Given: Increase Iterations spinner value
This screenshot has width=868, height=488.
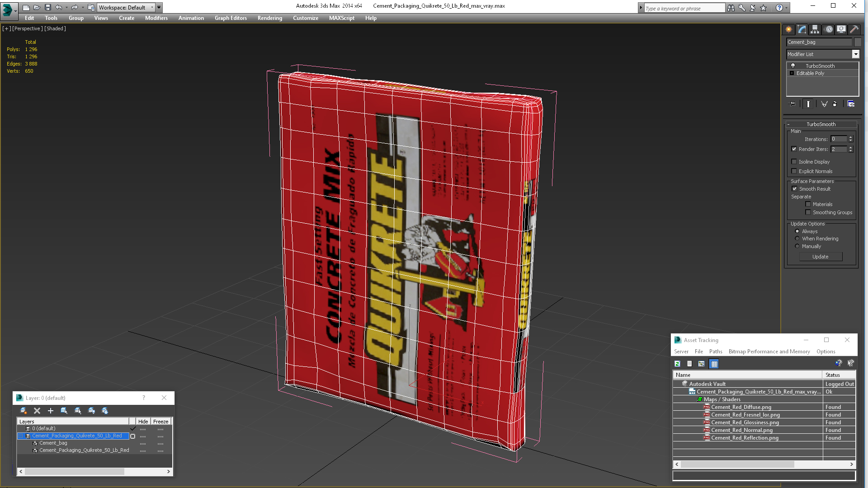Looking at the screenshot, I should (850, 137).
